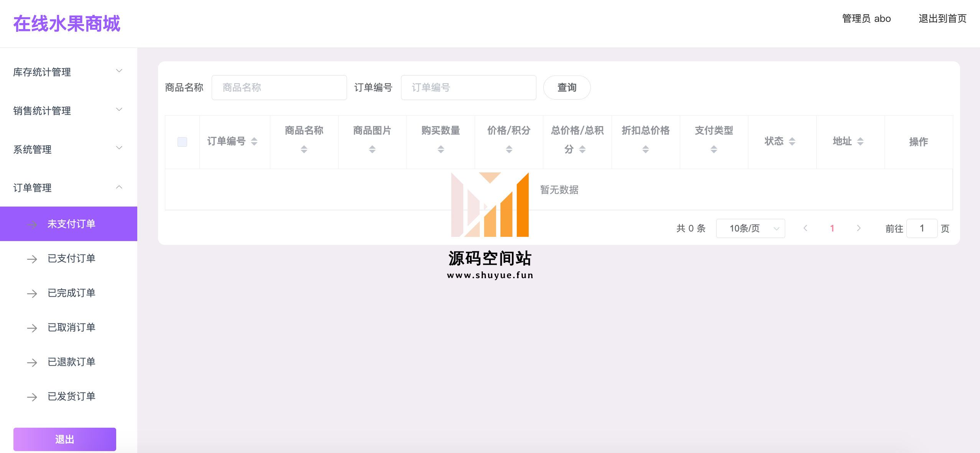Viewport: 980px width, 453px height.
Task: Sort by 订单编号 column sort icon
Action: 254,141
